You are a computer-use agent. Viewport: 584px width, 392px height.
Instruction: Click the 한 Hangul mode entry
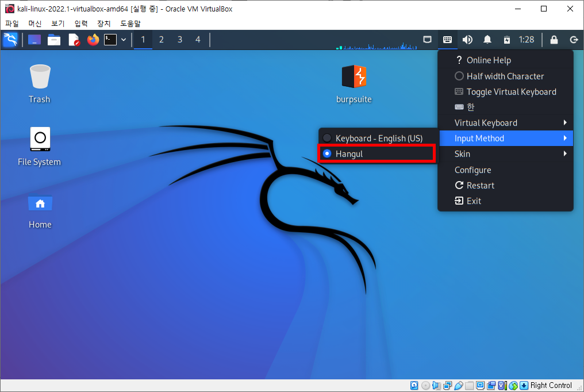[505, 107]
